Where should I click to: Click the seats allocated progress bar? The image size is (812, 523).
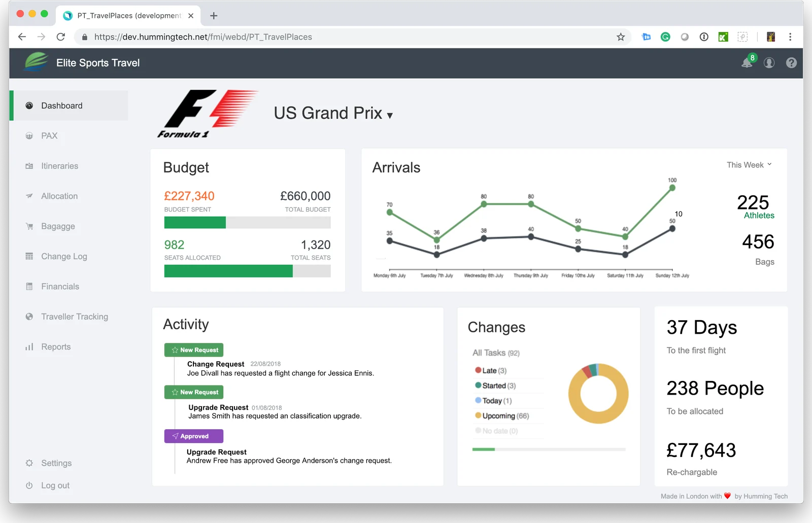[x=247, y=271]
